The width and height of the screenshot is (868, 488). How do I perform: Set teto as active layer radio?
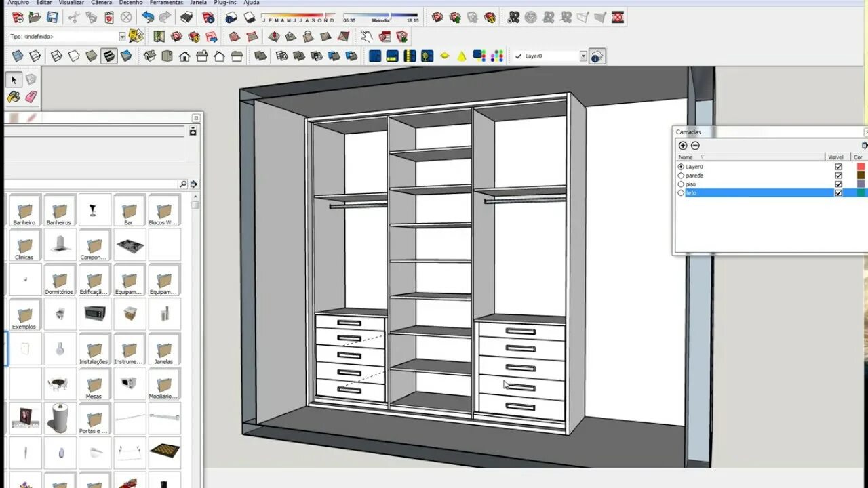[x=681, y=193]
